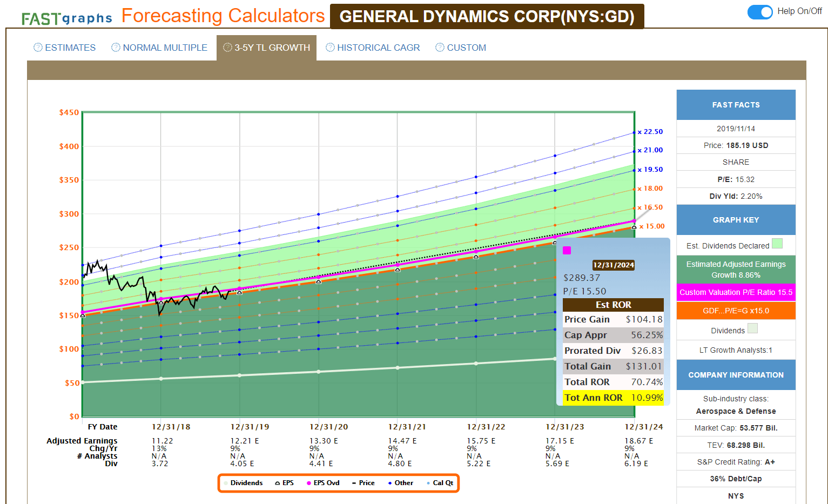Click the 12/31/21 FY date label
This screenshot has height=504, width=828.
(407, 427)
